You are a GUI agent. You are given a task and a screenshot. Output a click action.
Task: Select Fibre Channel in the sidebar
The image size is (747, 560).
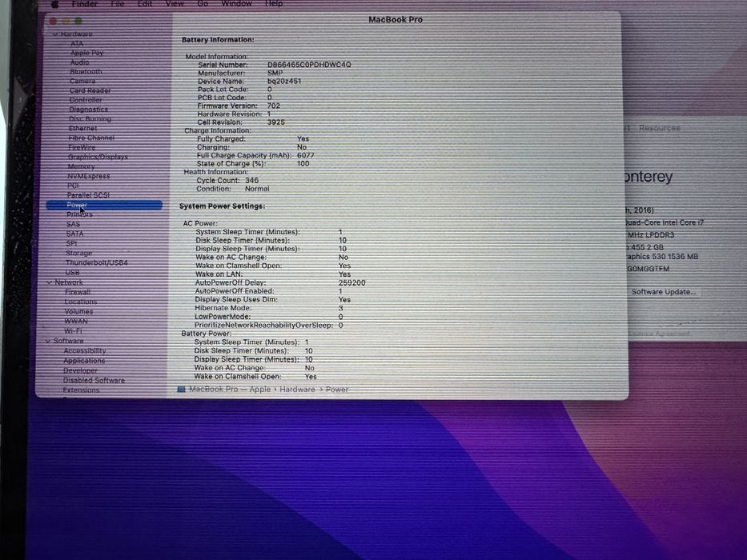pyautogui.click(x=91, y=138)
